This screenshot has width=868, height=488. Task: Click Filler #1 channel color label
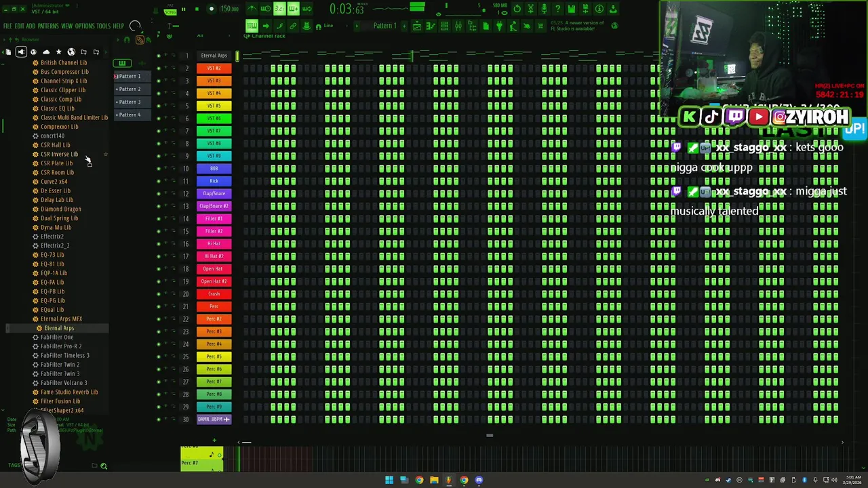click(x=214, y=219)
